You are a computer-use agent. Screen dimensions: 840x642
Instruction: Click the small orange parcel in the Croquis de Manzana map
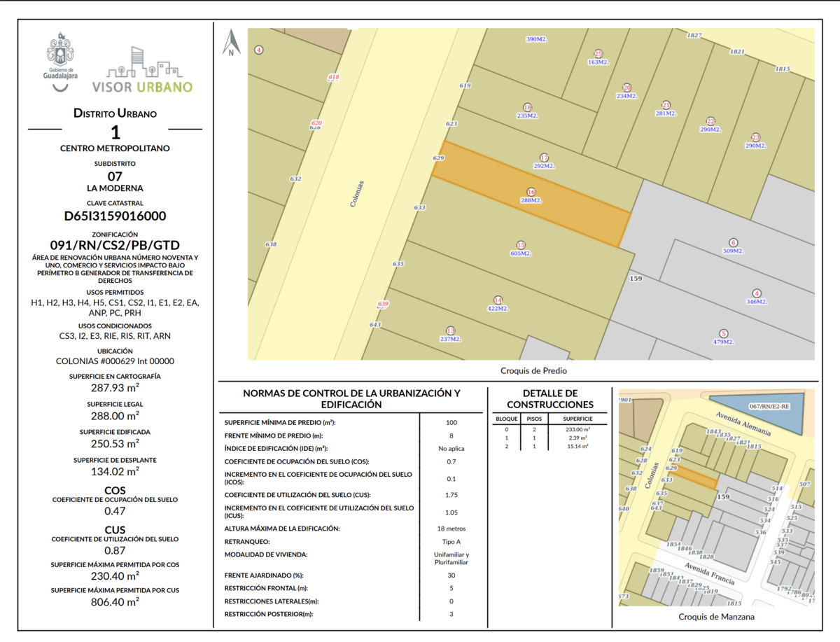click(695, 477)
